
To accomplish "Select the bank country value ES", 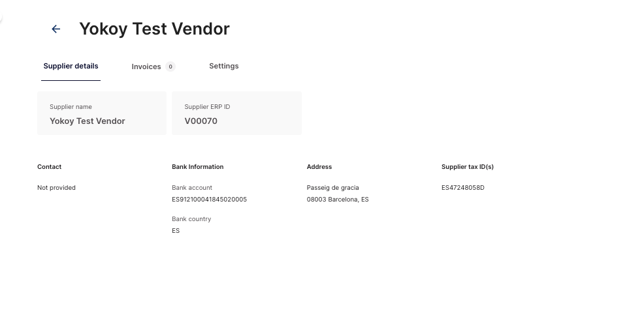I will pos(176,231).
